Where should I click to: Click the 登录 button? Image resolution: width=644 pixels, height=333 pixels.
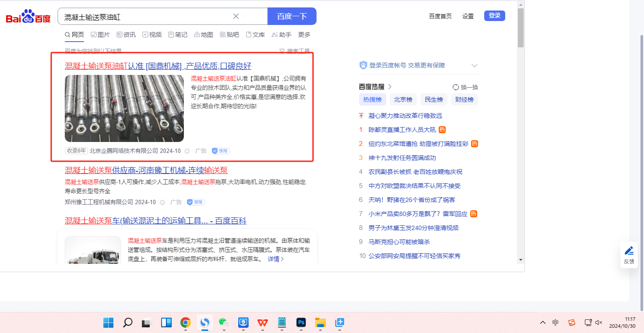click(494, 16)
